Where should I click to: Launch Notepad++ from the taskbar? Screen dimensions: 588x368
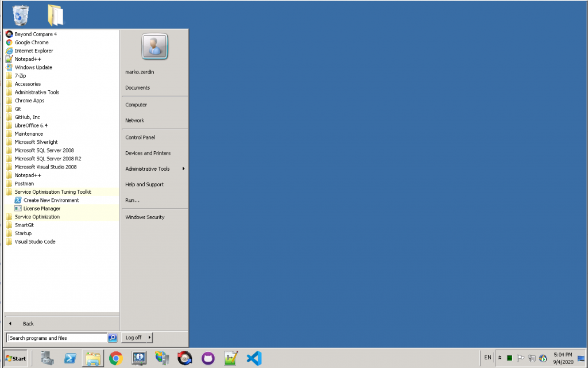231,358
